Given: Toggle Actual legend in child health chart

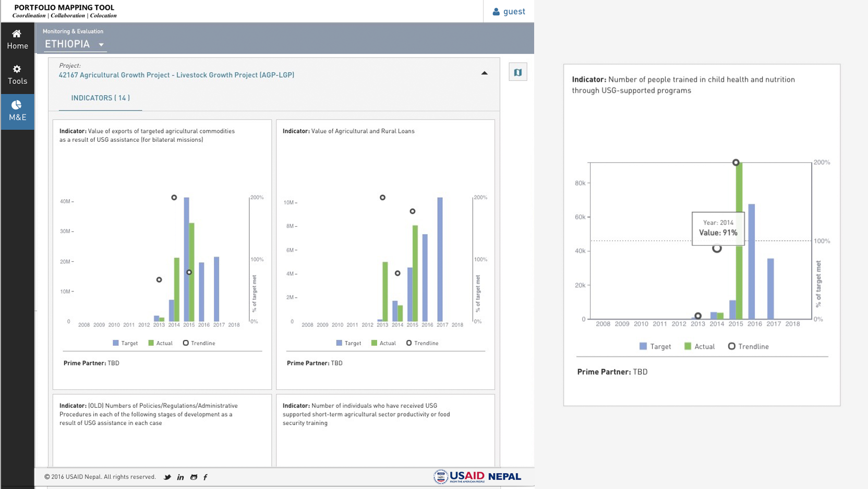Looking at the screenshot, I should [x=700, y=346].
